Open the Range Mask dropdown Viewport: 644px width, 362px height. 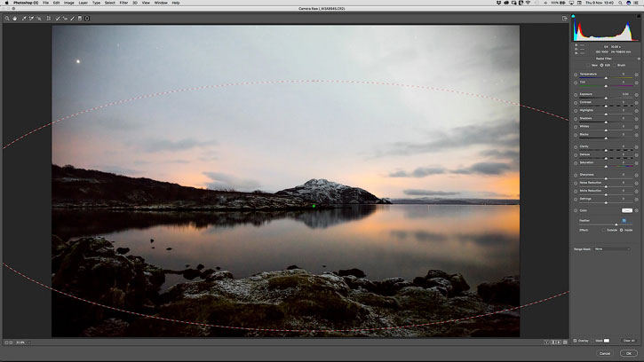click(612, 249)
